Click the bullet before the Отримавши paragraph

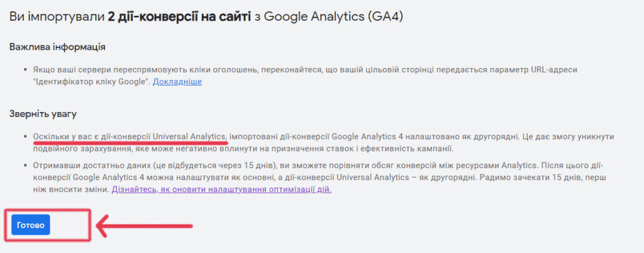(24, 166)
